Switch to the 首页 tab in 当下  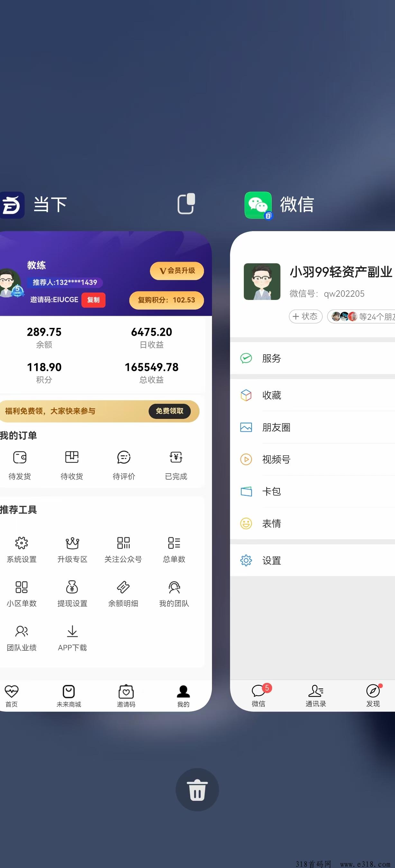12,695
